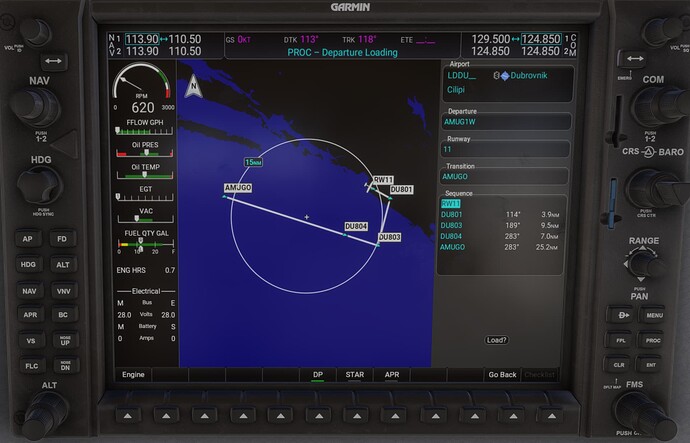The height and width of the screenshot is (443, 690).
Task: Select AMUGO row in Sequence list
Action: pos(499,247)
